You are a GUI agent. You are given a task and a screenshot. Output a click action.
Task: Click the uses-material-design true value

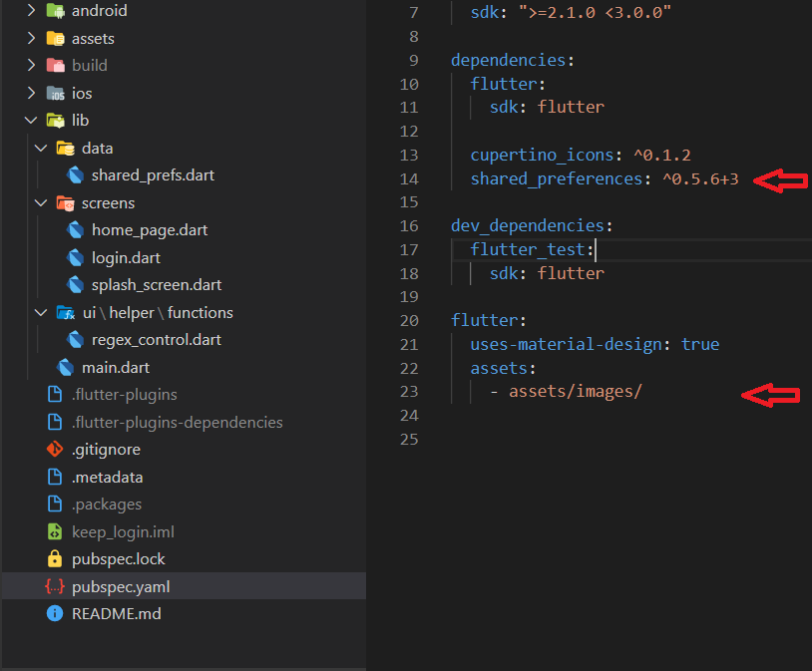(700, 344)
